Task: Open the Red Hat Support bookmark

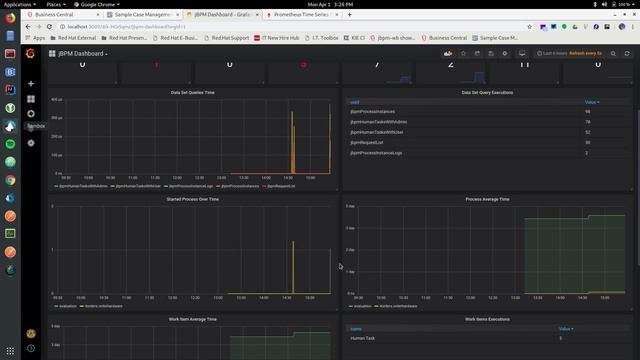Action: pyautogui.click(x=227, y=38)
